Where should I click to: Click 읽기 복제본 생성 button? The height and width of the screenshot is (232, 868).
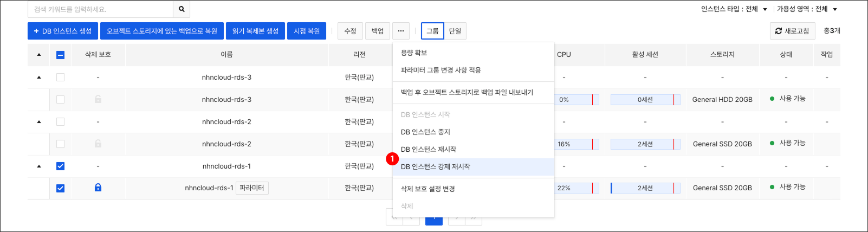[x=255, y=31]
